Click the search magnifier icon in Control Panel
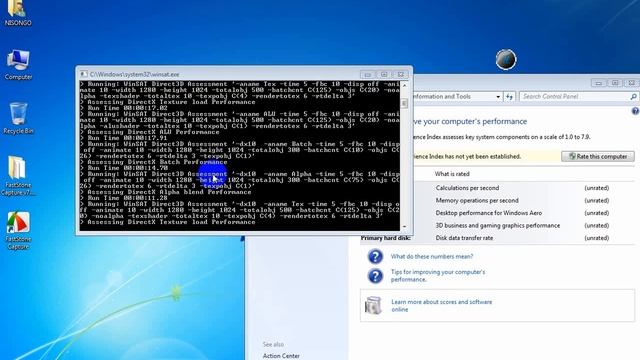 [x=633, y=97]
